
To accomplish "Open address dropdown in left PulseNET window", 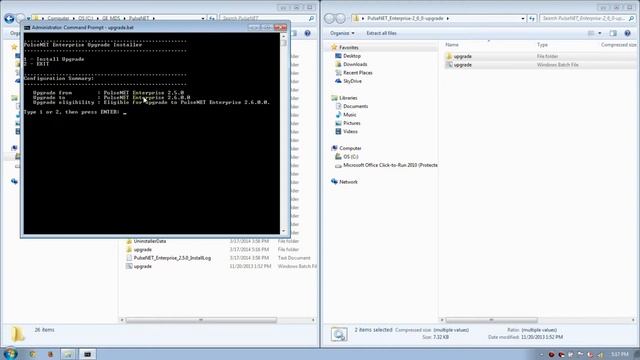I will (202, 18).
